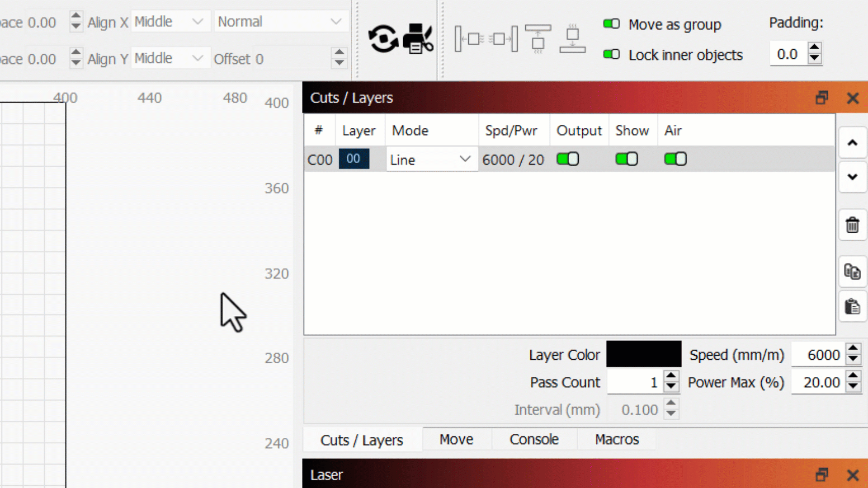Click the move-laser-to-bottom-edge icon
Viewport: 868px width, 488px height.
pos(572,39)
